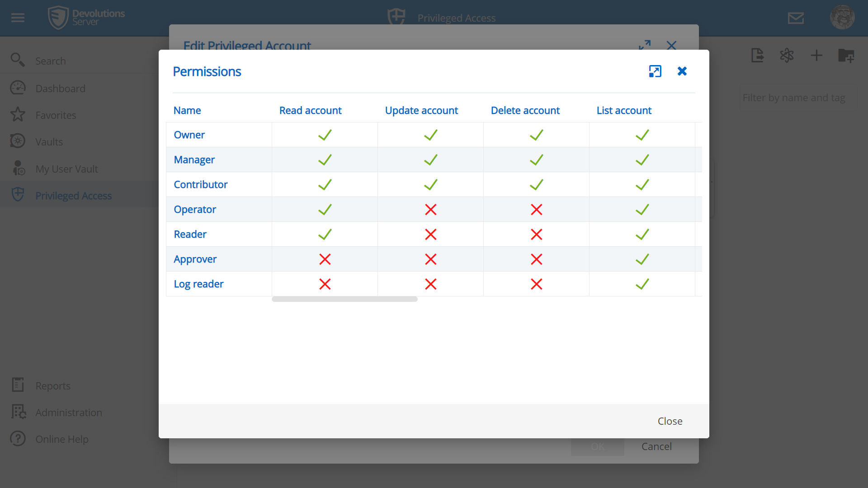This screenshot has width=868, height=488.
Task: Open the mail envelope icon
Action: pos(796,18)
